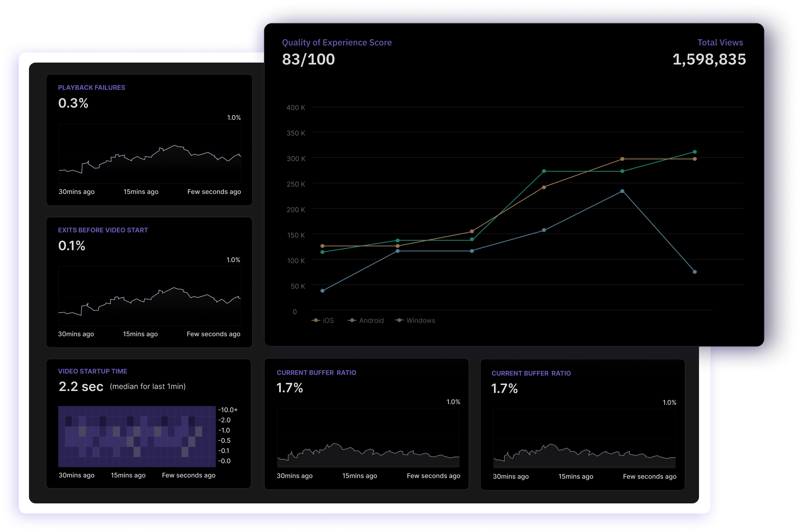Click the 400 K y-axis label
This screenshot has width=800, height=532.
point(296,108)
